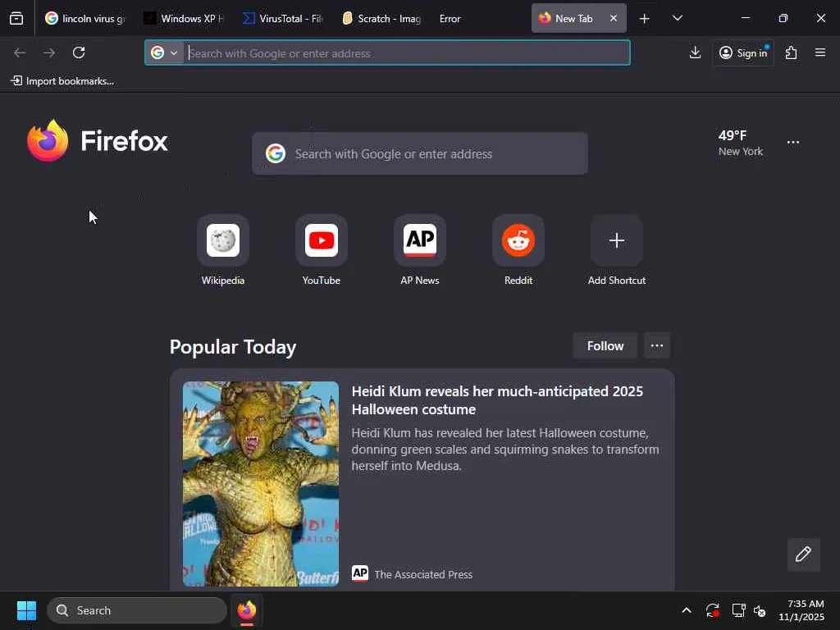Open the Extensions puzzle icon
840x630 pixels.
[792, 52]
